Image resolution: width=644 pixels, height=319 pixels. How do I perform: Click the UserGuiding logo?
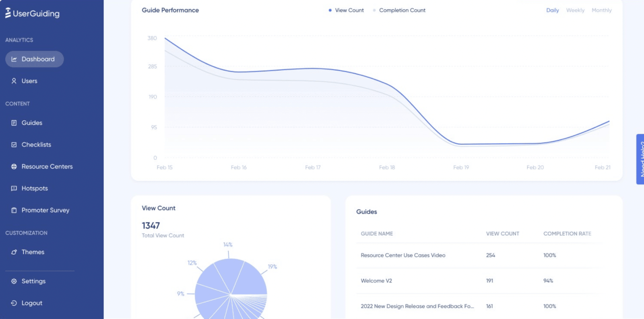tap(32, 13)
